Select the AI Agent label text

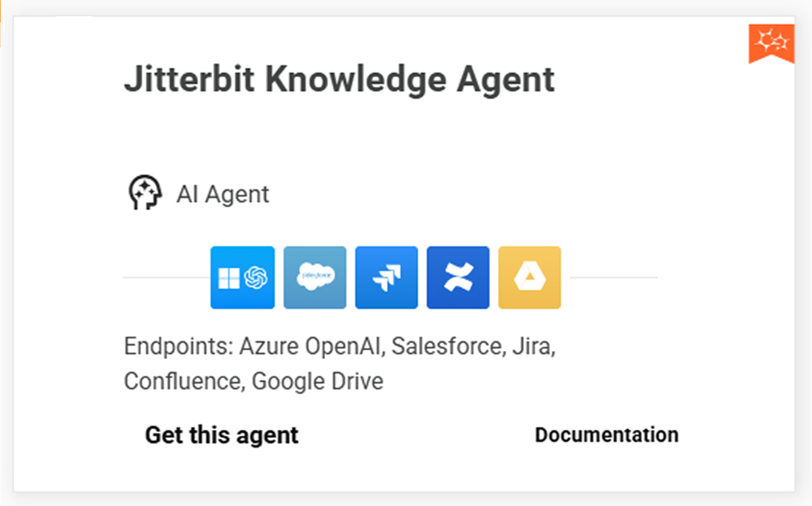pyautogui.click(x=222, y=194)
